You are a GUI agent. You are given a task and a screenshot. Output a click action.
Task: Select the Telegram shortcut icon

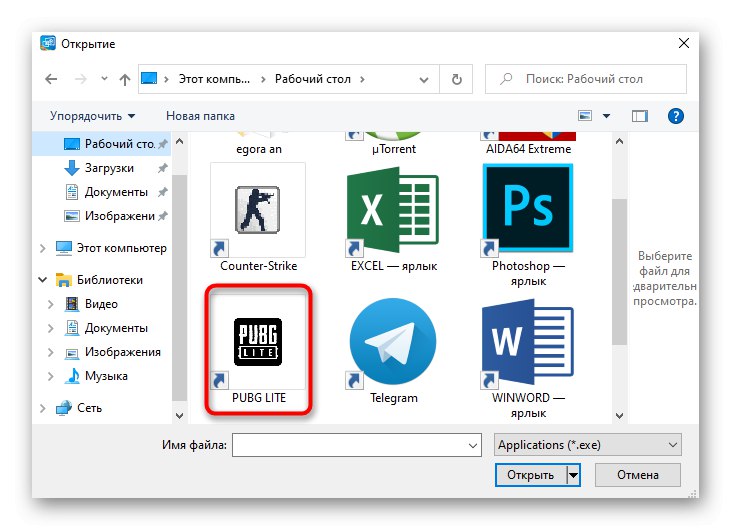coord(393,342)
